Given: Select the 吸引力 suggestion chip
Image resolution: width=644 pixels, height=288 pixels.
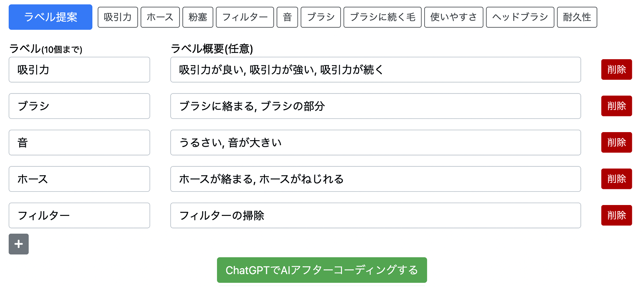Looking at the screenshot, I should (118, 17).
